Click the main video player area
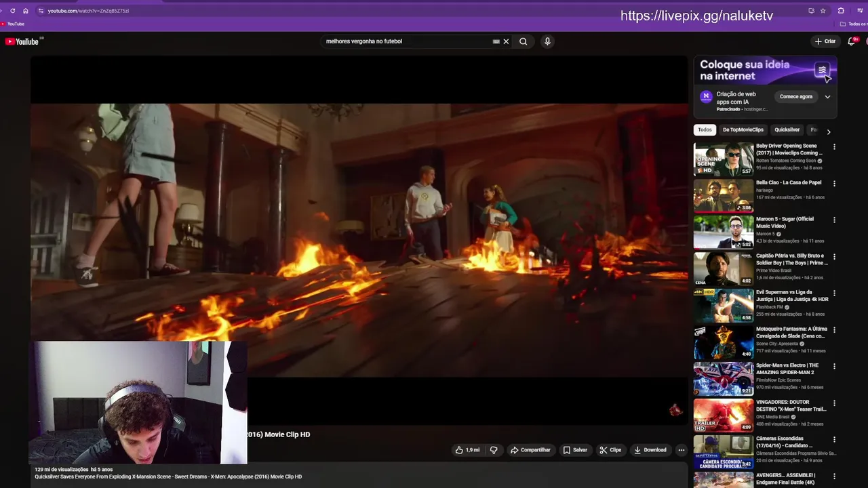The height and width of the screenshot is (488, 868). tap(359, 241)
